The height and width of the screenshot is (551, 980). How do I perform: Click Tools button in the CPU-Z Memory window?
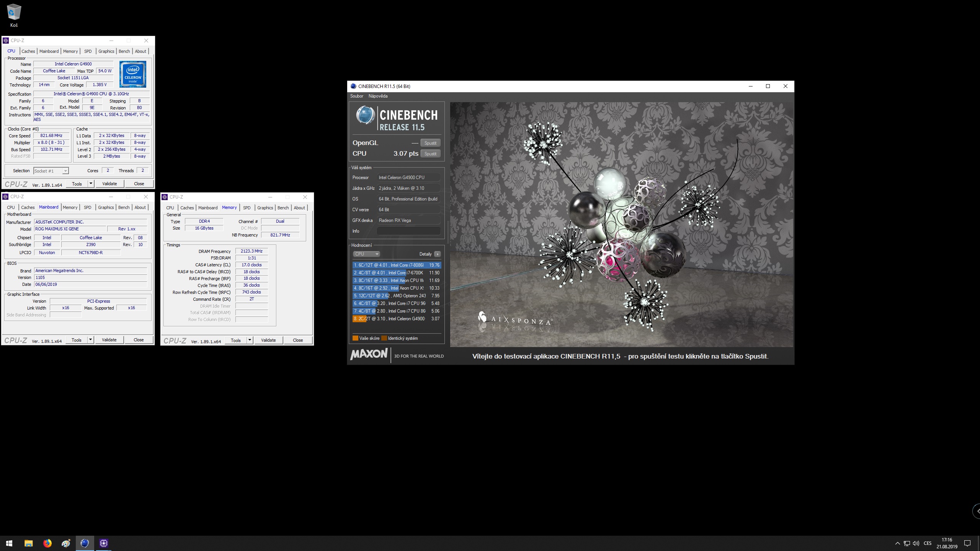(236, 340)
